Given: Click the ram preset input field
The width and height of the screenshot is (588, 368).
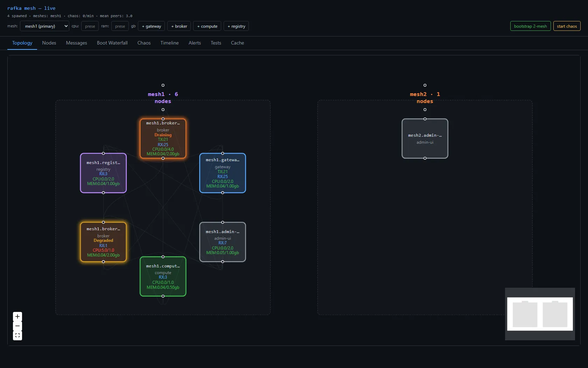Looking at the screenshot, I should coord(120,26).
